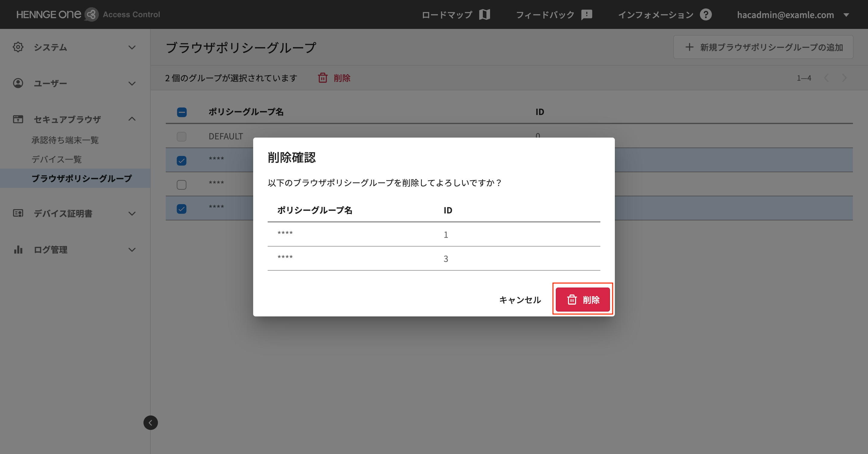This screenshot has width=868, height=454.
Task: Click キャンセル in the delete dialog
Action: (520, 300)
